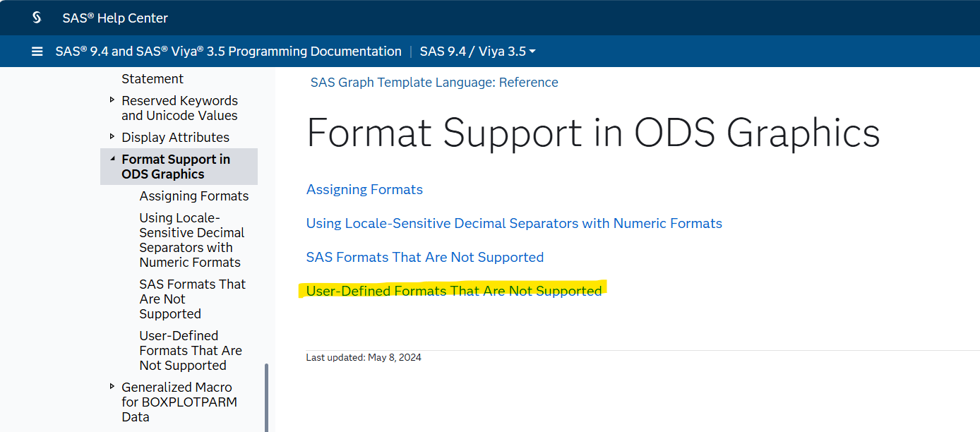Select User-Defined Formats entry in sidebar
This screenshot has width=980, height=432.
pos(191,350)
